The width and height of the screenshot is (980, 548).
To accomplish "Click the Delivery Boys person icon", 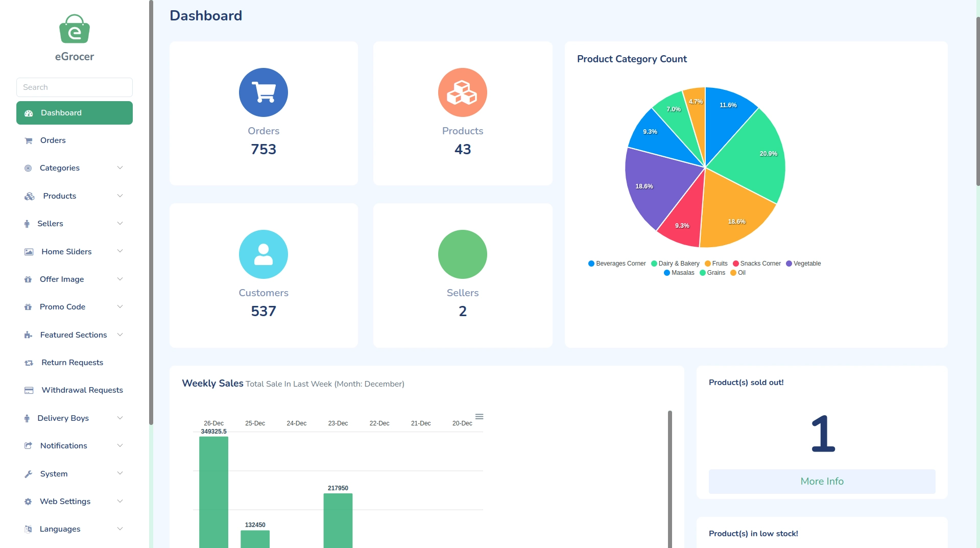I will [x=27, y=418].
